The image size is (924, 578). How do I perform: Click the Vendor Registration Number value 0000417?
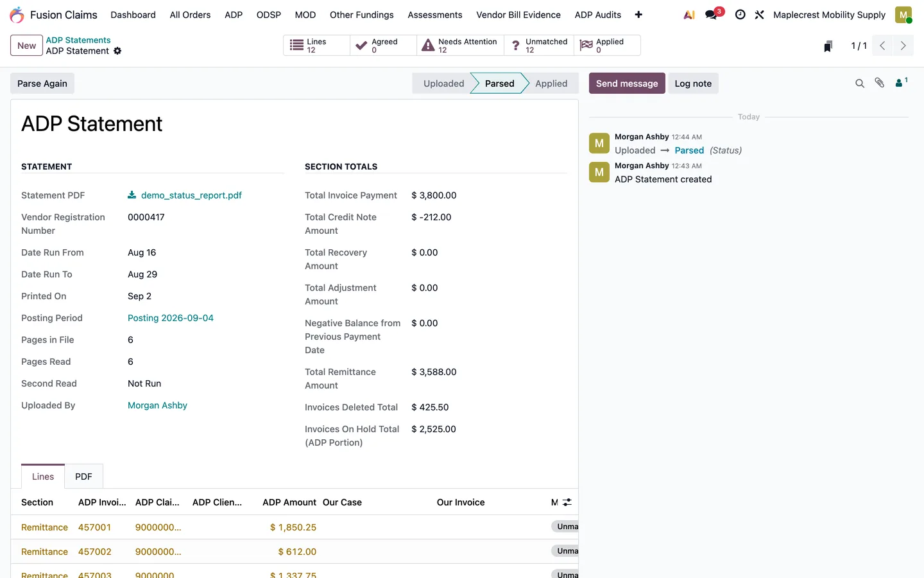point(146,217)
